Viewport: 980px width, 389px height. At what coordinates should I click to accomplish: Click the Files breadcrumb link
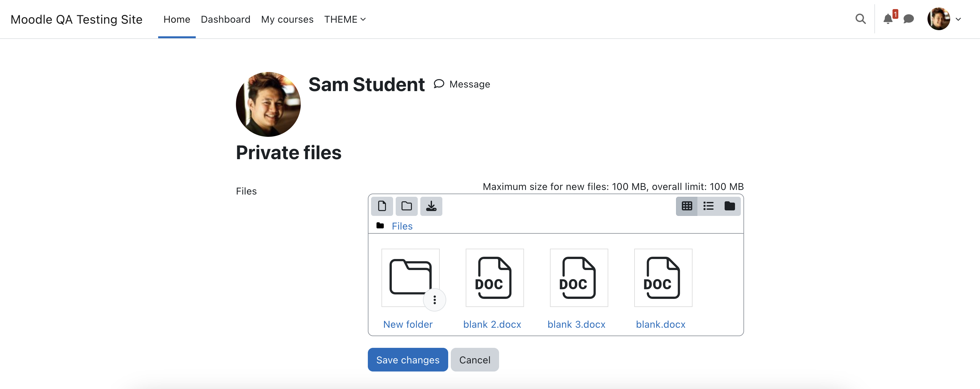[402, 226]
